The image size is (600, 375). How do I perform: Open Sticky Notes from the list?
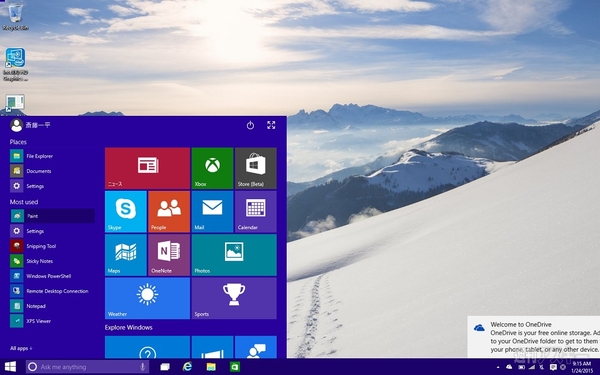(x=52, y=261)
